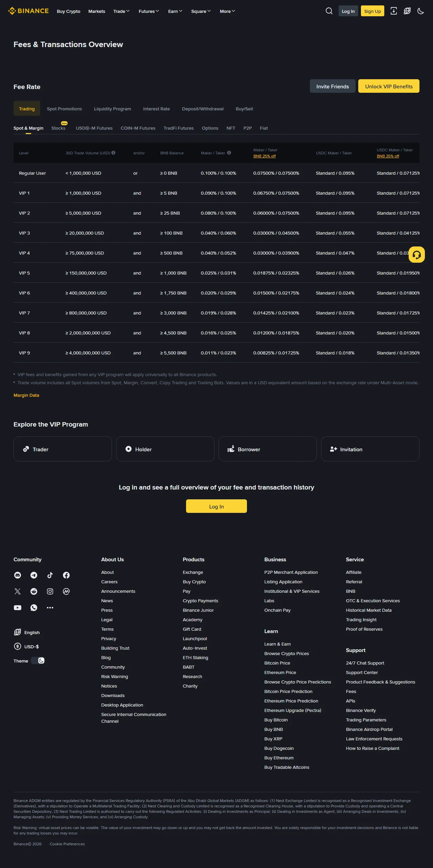Open 24/7 Chat Support footer link
The image size is (433, 868).
(365, 663)
